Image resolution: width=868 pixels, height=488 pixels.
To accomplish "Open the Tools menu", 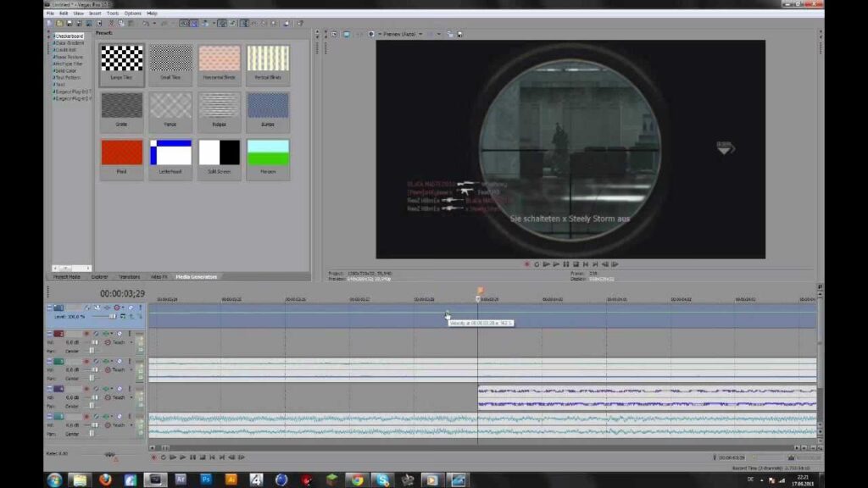I will pyautogui.click(x=113, y=14).
